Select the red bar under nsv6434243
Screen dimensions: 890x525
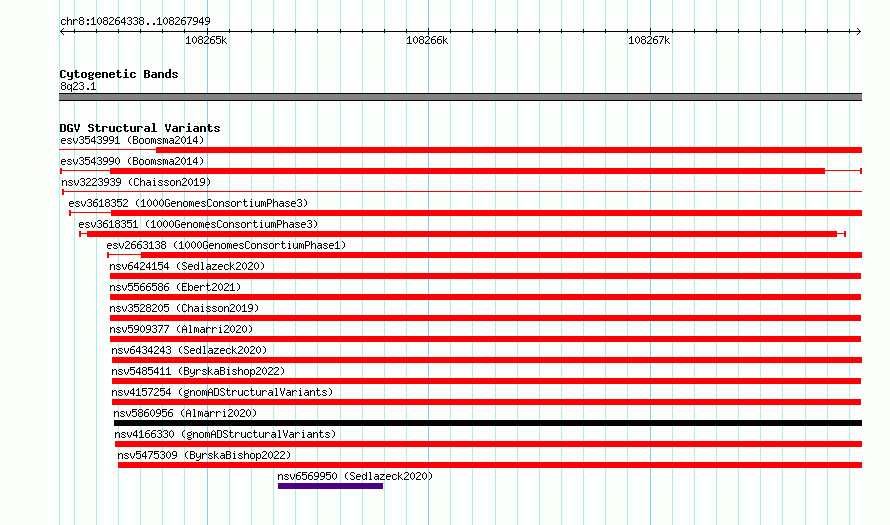pos(487,360)
